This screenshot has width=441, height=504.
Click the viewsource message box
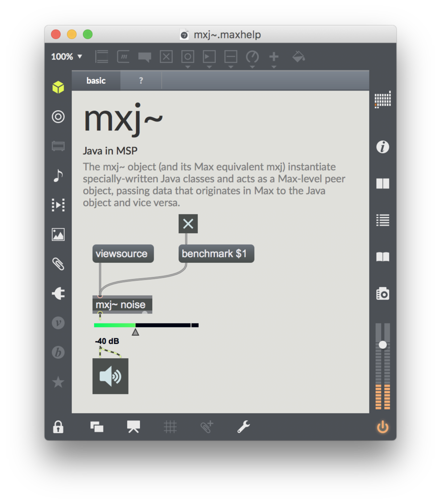pyautogui.click(x=123, y=253)
